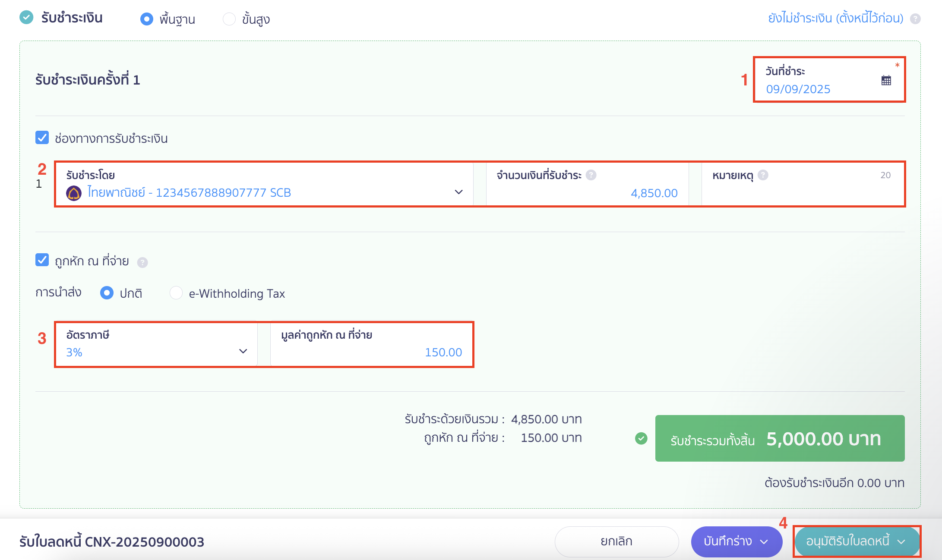Uncheck ช่องทางการรับชำระเงิน checkbox
This screenshot has height=560, width=942.
coord(42,138)
